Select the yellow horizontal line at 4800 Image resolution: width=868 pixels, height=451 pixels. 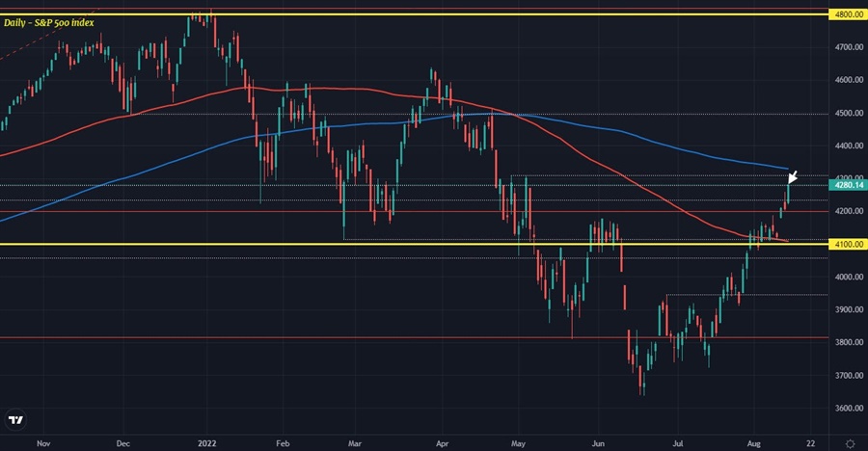414,14
